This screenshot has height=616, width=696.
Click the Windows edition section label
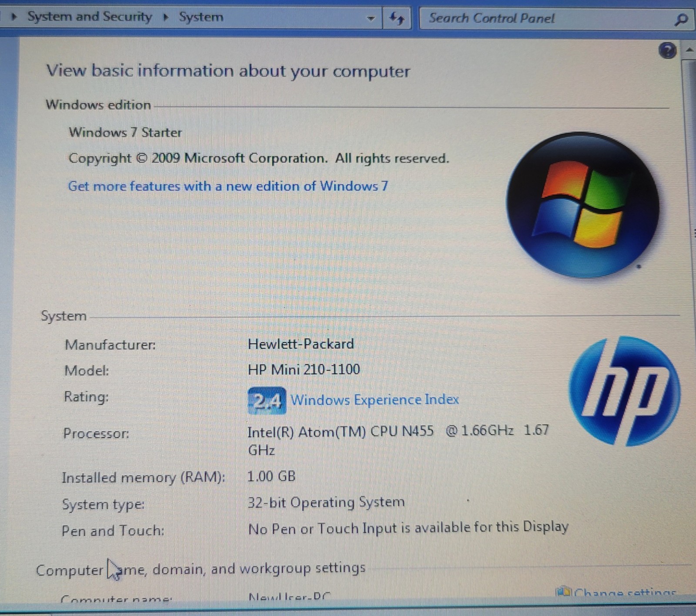coord(98,105)
